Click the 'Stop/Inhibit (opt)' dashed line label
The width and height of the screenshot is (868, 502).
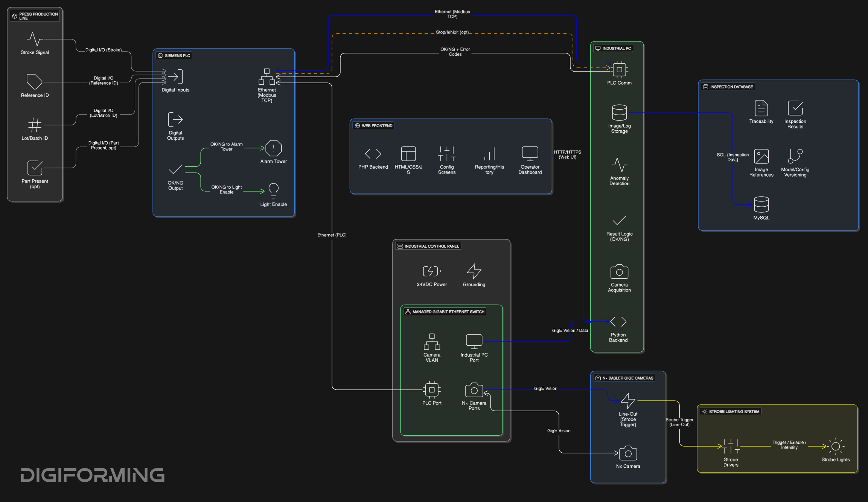click(452, 32)
